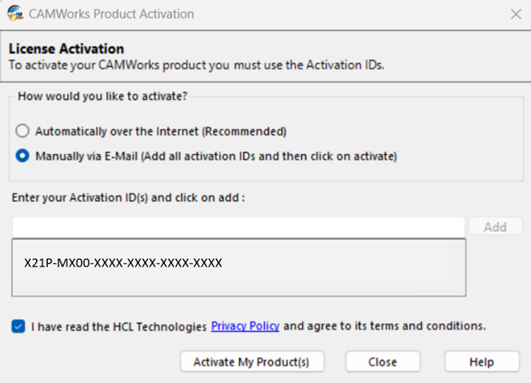Uncheck the Privacy Policy agreement checkbox
The height and width of the screenshot is (383, 531).
point(18,326)
